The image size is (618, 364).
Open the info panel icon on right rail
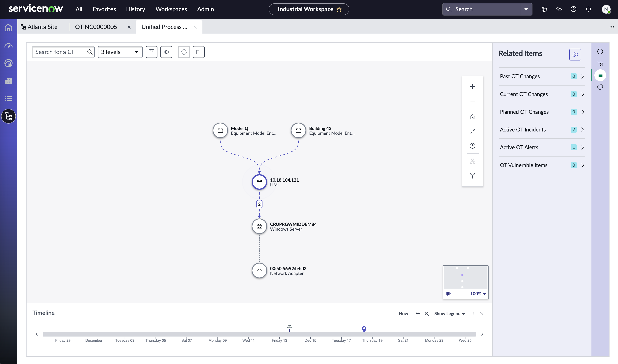click(600, 51)
